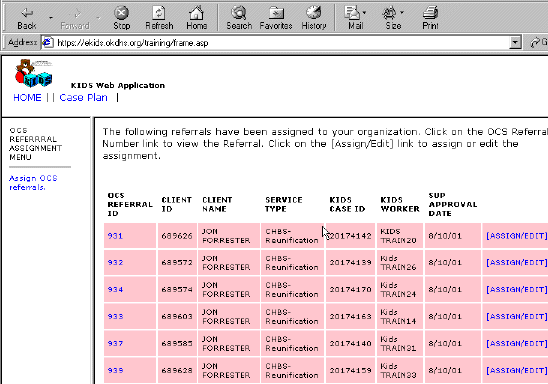This screenshot has width=548, height=384.
Task: Select client ID 689572 cell
Action: [x=177, y=262]
